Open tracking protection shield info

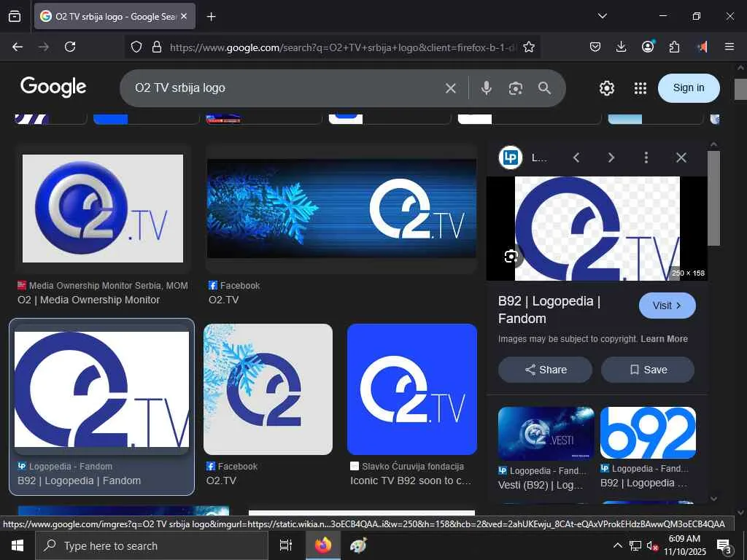[136, 47]
